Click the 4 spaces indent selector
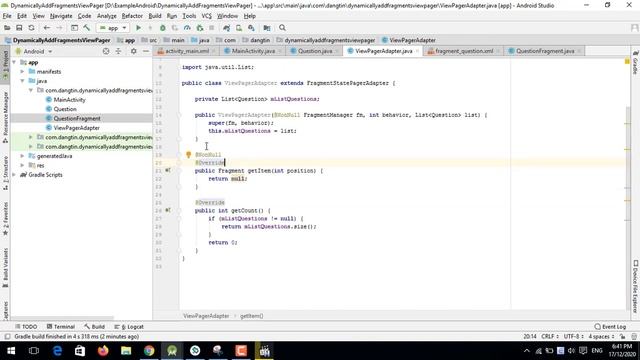The width and height of the screenshot is (640, 360). (x=601, y=336)
